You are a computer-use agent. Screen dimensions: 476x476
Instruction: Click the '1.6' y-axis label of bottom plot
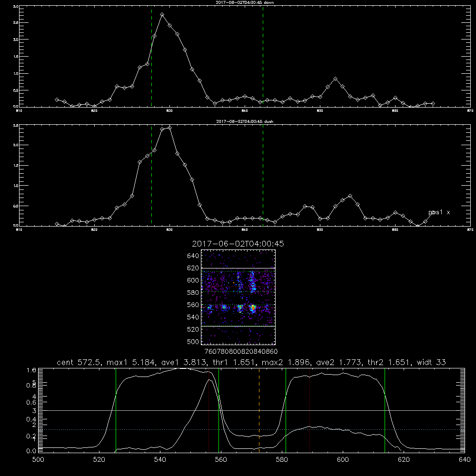31,370
